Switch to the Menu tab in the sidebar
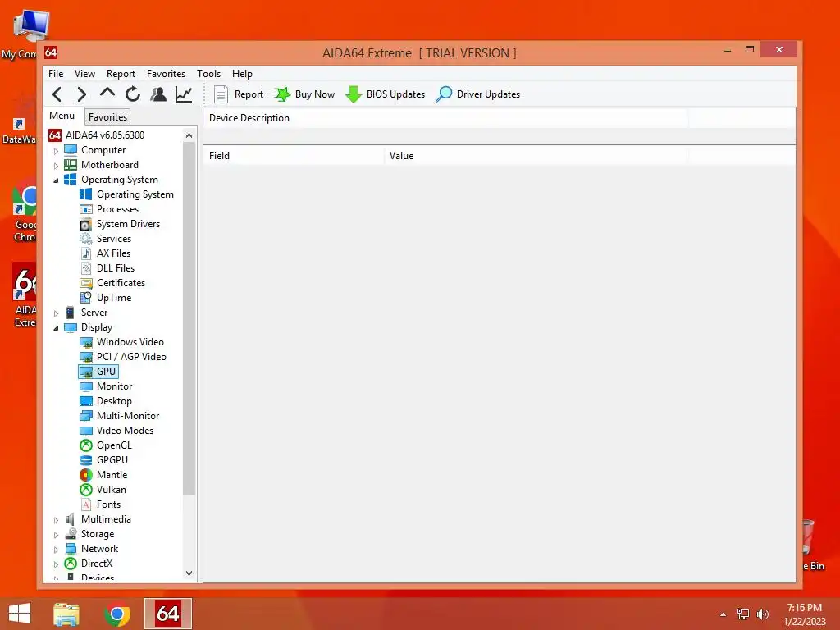840x630 pixels. coord(62,116)
